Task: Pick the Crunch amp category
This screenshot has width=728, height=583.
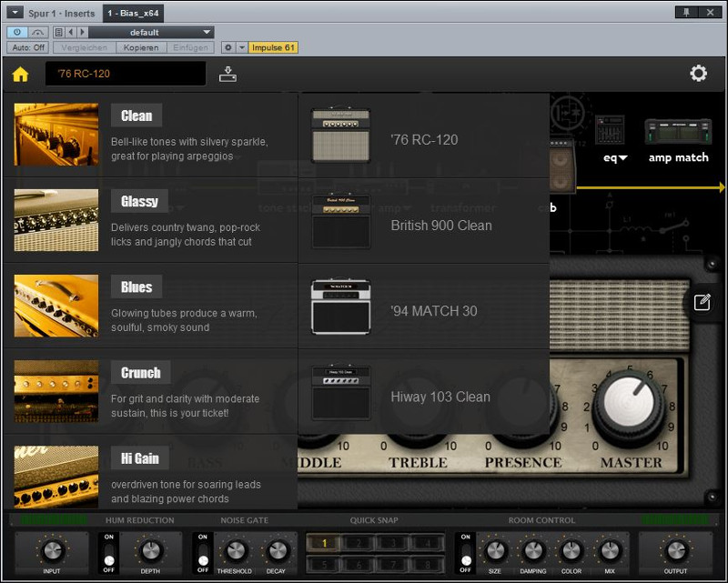Action: point(150,392)
